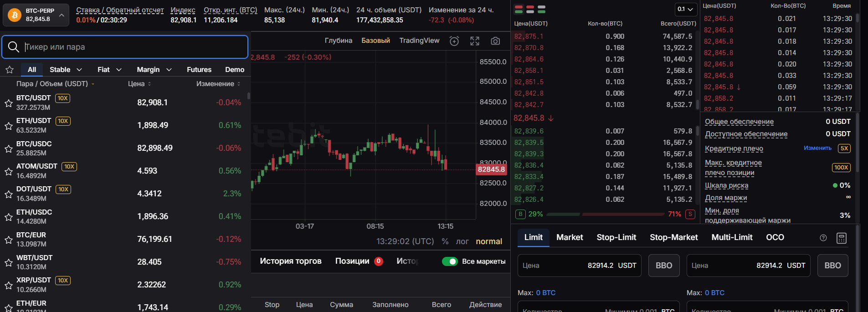
Task: Click the 10X badge on the ATOM/USDT row
Action: tap(69, 166)
